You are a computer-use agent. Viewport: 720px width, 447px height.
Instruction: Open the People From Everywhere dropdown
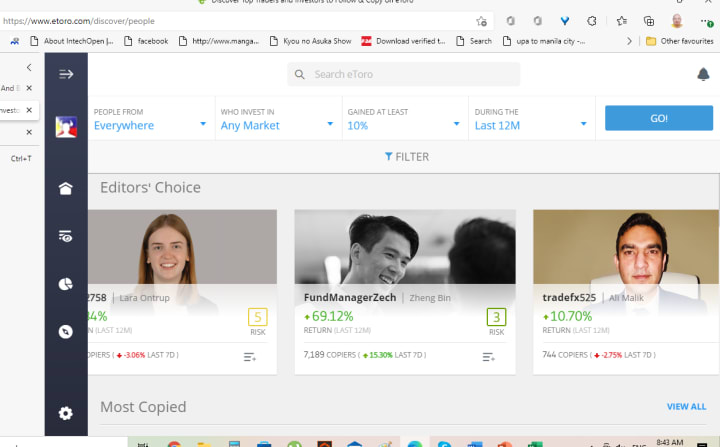tap(150, 119)
